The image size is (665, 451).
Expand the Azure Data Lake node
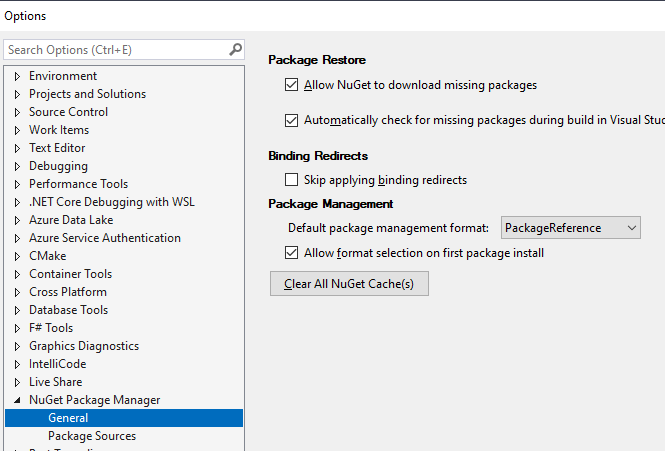pyautogui.click(x=17, y=220)
